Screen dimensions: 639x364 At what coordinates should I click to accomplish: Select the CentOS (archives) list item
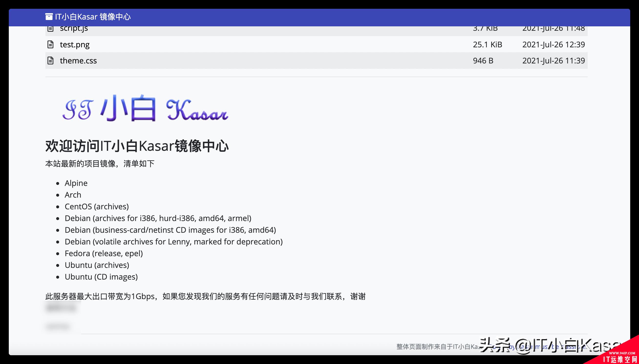point(97,206)
